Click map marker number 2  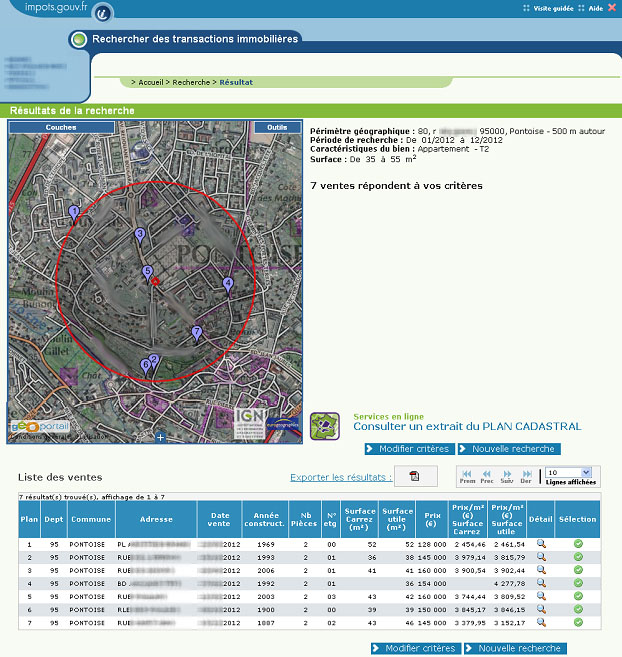click(154, 361)
